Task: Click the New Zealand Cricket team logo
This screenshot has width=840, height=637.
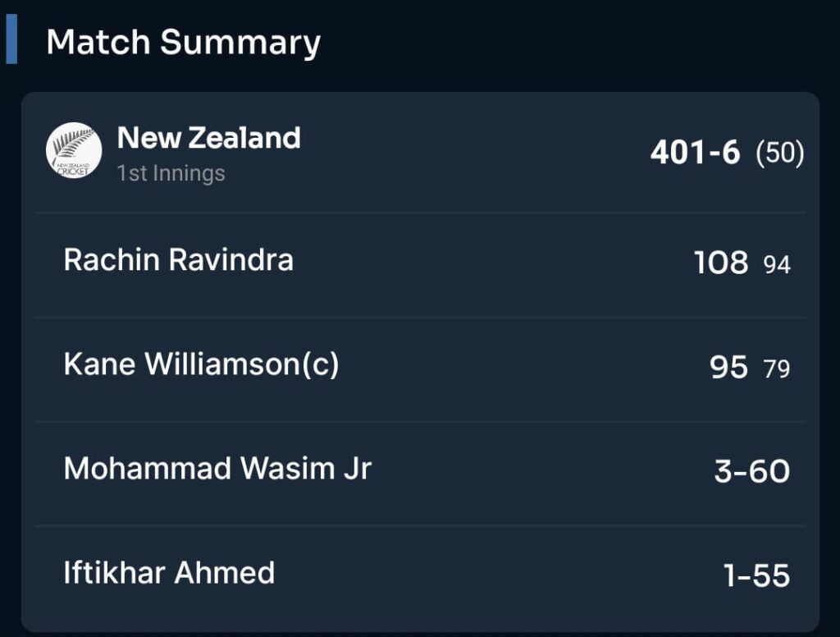Action: (x=73, y=151)
